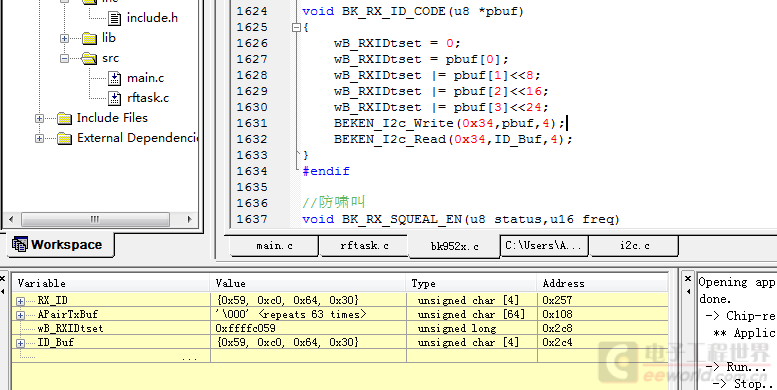Close the output log panel

click(688, 279)
